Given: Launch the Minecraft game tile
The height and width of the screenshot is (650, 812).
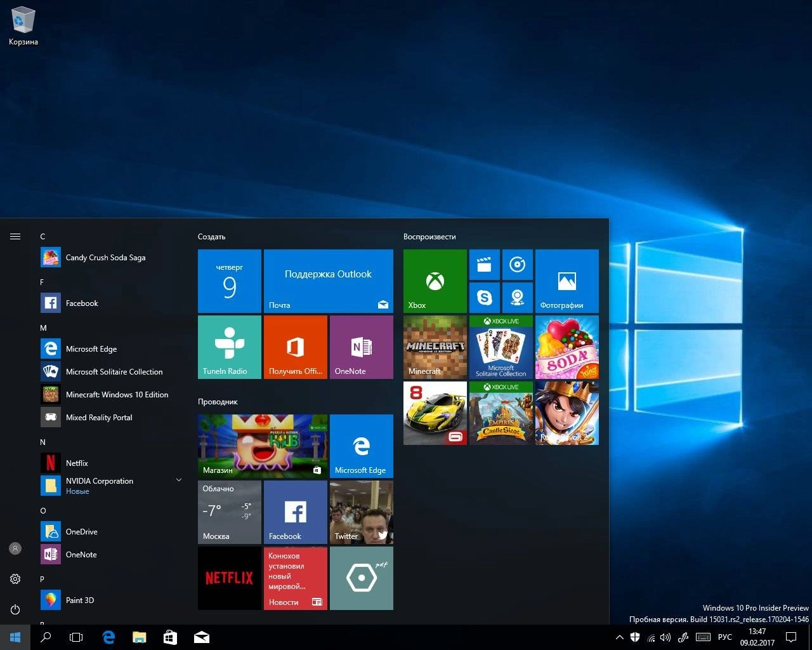Looking at the screenshot, I should click(435, 347).
